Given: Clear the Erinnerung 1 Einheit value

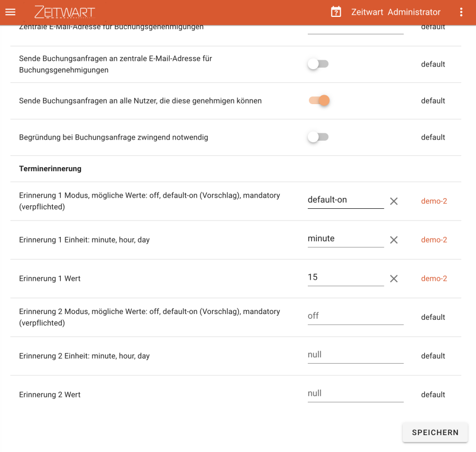Looking at the screenshot, I should coord(393,240).
